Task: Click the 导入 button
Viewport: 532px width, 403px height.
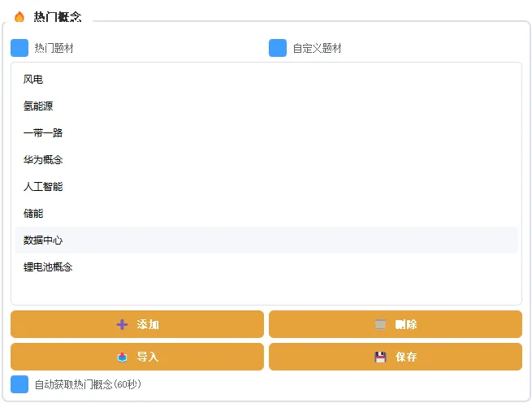Action: [137, 357]
